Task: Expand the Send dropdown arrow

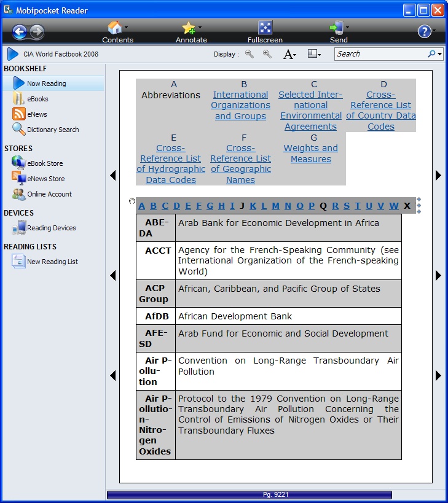Action: click(x=347, y=28)
